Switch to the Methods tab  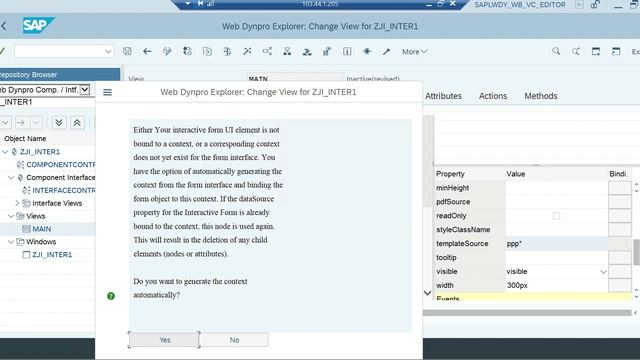(540, 96)
